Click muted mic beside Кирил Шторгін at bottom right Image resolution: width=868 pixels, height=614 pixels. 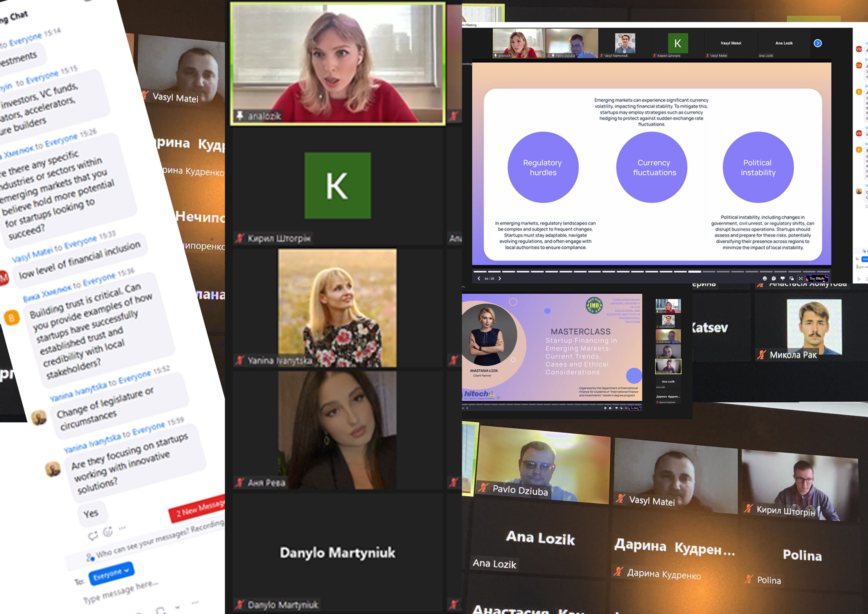click(x=748, y=509)
